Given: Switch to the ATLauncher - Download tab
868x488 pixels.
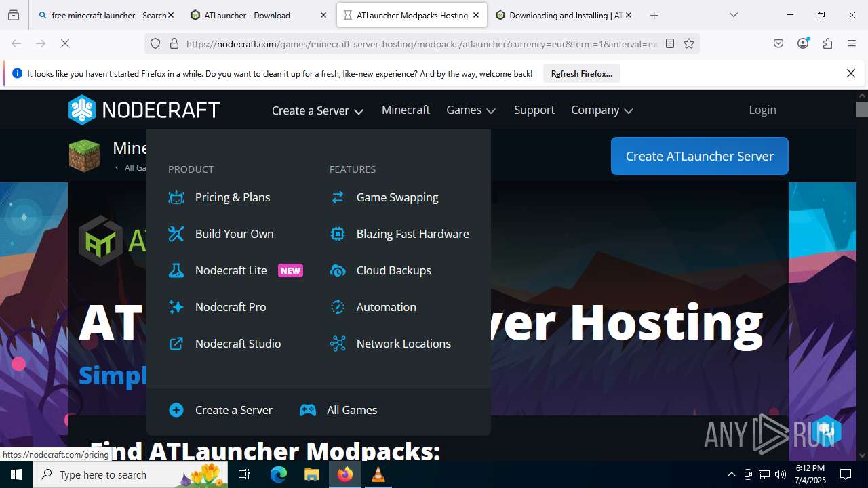Looking at the screenshot, I should pyautogui.click(x=258, y=15).
